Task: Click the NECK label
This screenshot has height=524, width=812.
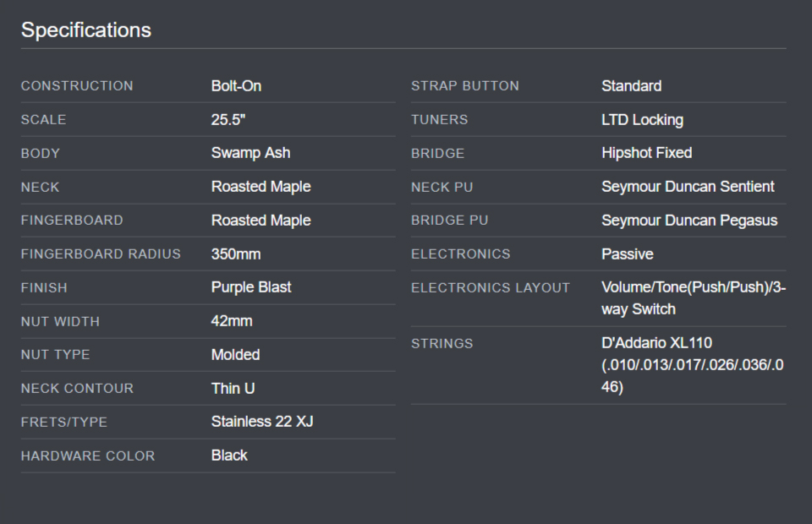Action: (x=40, y=188)
